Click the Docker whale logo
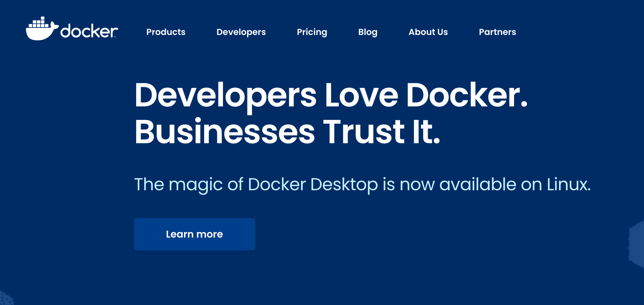The height and width of the screenshot is (305, 644). [72, 28]
